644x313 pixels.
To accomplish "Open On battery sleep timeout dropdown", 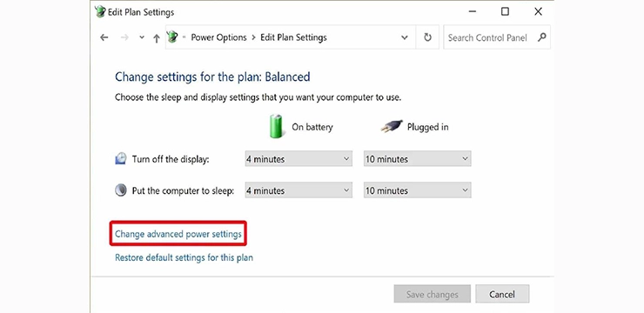I will 299,190.
